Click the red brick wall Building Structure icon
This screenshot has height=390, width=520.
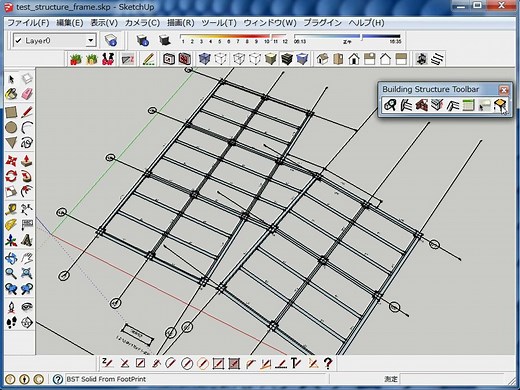point(421,105)
